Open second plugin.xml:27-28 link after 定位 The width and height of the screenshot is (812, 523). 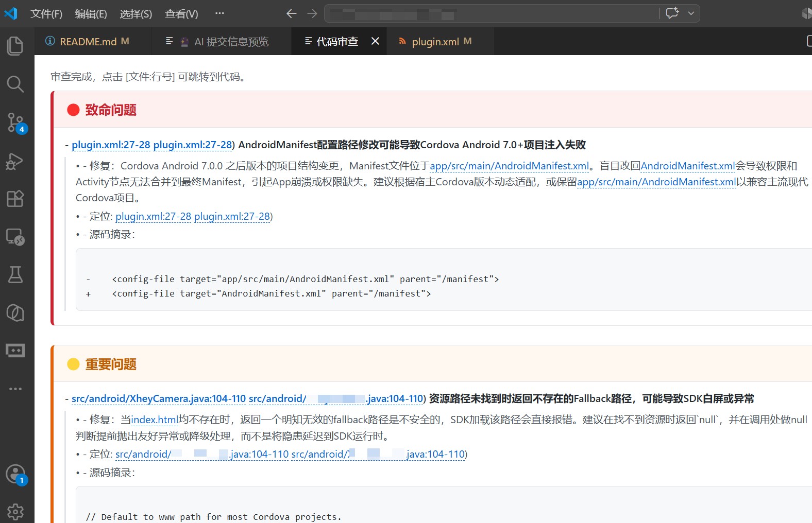[x=232, y=217]
